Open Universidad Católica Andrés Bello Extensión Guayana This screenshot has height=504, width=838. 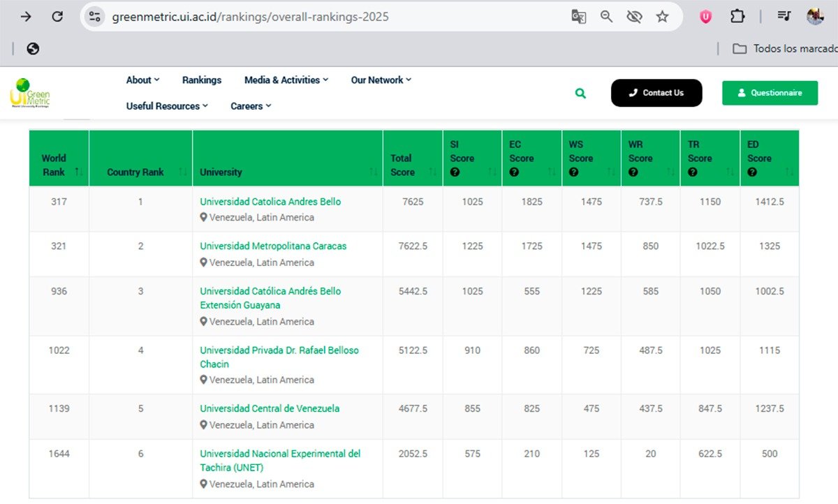270,298
